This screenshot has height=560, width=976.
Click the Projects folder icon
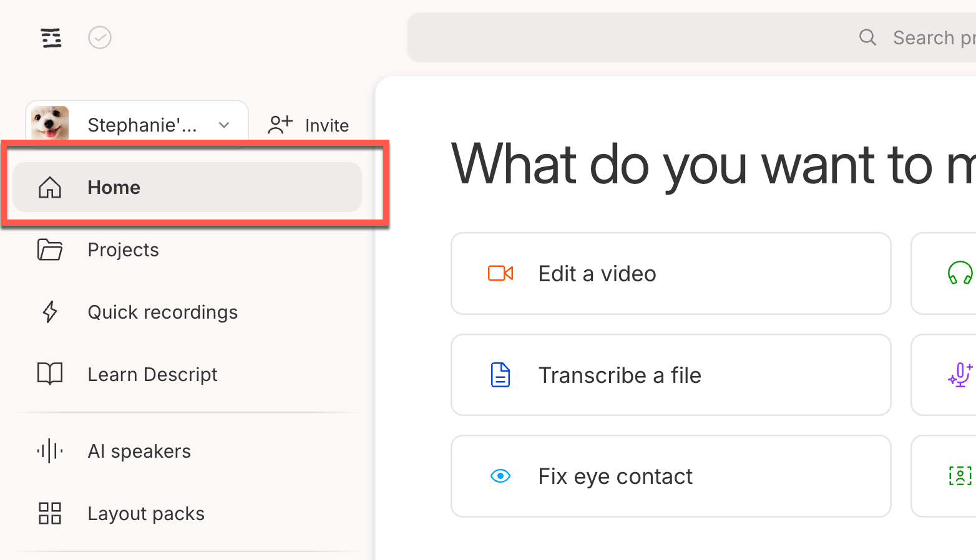click(50, 249)
